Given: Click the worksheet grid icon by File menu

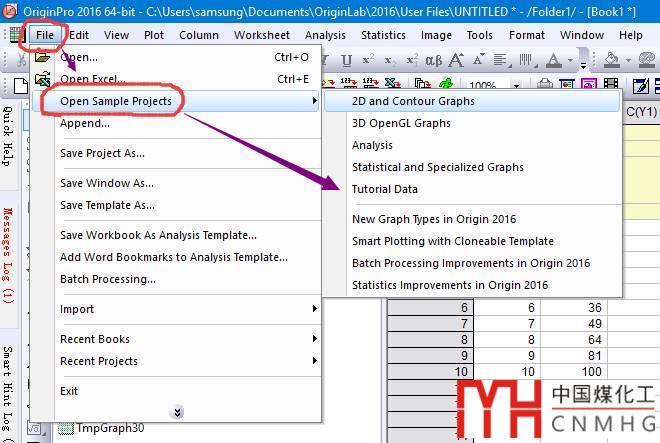Looking at the screenshot, I should pyautogui.click(x=17, y=35).
